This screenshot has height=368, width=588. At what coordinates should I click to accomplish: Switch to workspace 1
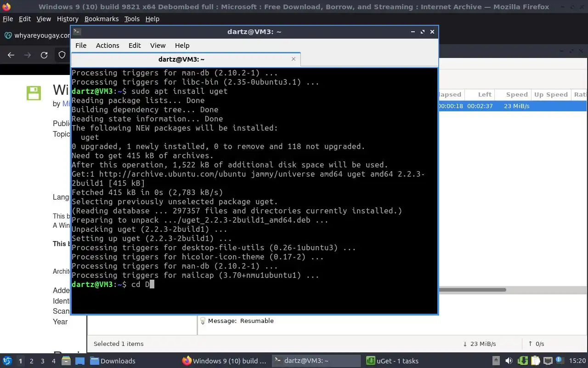pyautogui.click(x=20, y=361)
